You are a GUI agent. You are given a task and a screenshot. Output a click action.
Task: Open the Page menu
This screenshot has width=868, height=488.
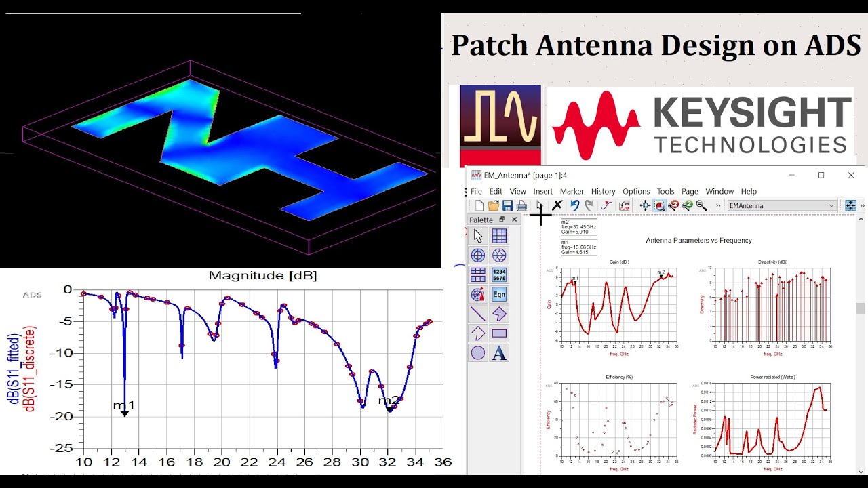(x=690, y=191)
